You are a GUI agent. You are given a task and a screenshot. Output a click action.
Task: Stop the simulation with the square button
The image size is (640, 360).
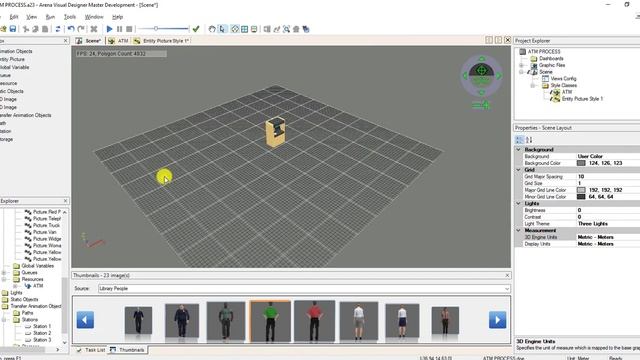pos(129,29)
